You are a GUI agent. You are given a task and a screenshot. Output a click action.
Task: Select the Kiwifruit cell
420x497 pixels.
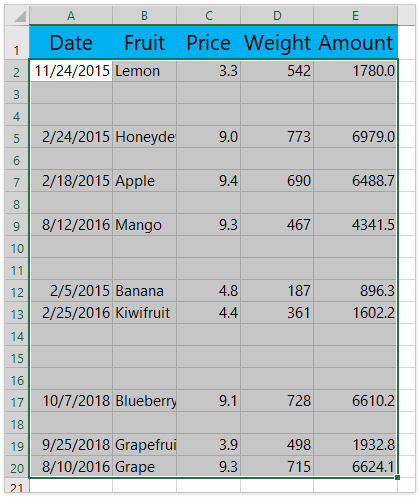pos(144,313)
